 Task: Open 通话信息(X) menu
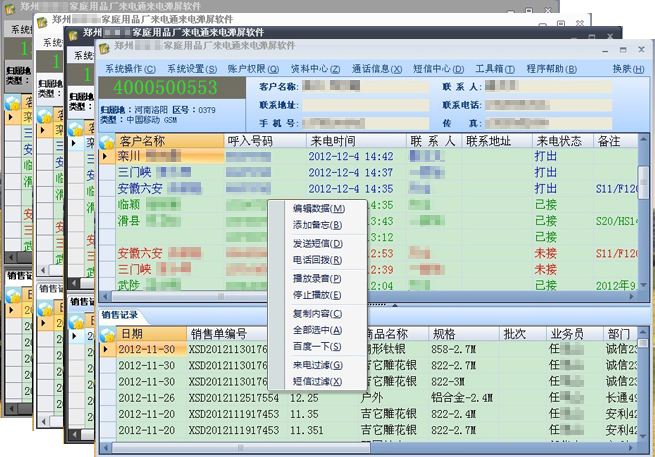377,69
